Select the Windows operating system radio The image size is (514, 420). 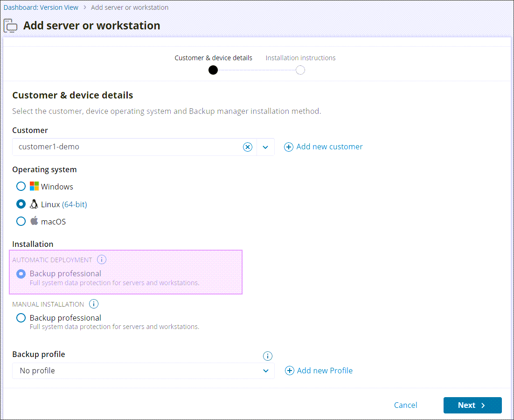(x=21, y=186)
